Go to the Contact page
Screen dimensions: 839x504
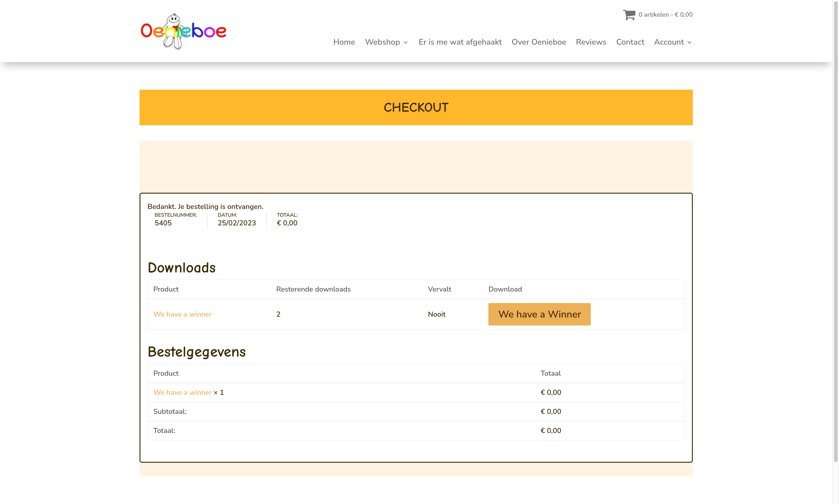click(630, 42)
